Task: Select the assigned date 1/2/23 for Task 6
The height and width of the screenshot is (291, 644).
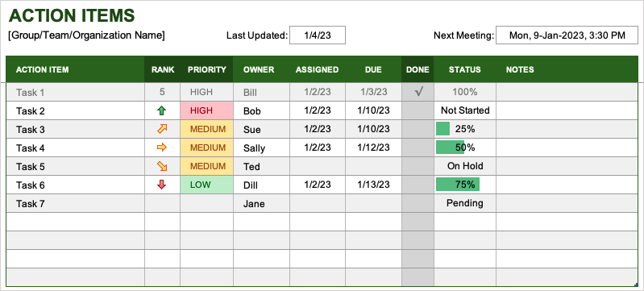Action: point(318,185)
